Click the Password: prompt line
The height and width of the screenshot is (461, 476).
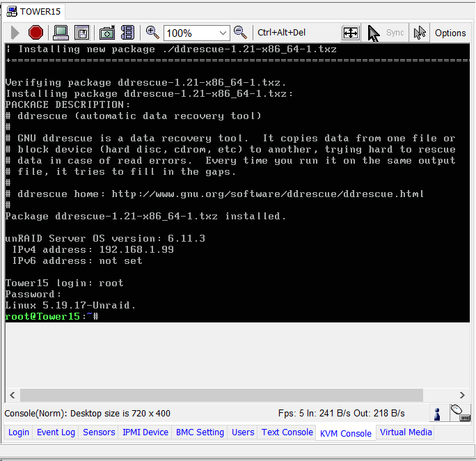coord(33,294)
